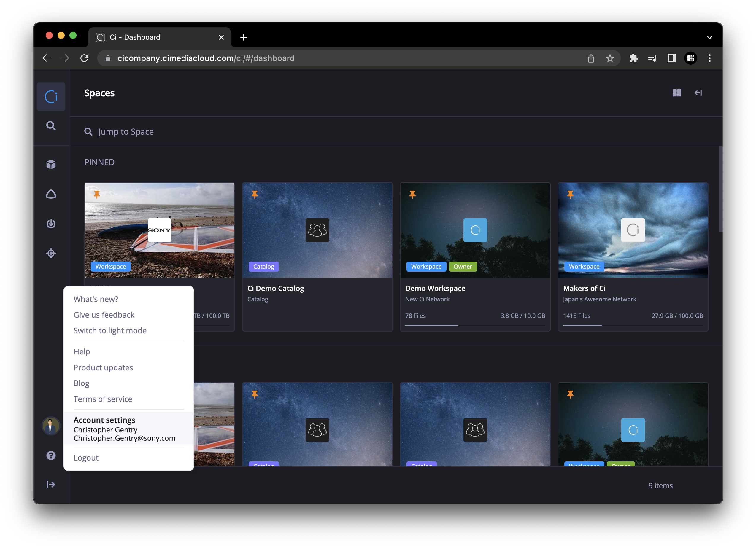Click the Sony logo on first card
This screenshot has height=548, width=756.
click(x=159, y=230)
